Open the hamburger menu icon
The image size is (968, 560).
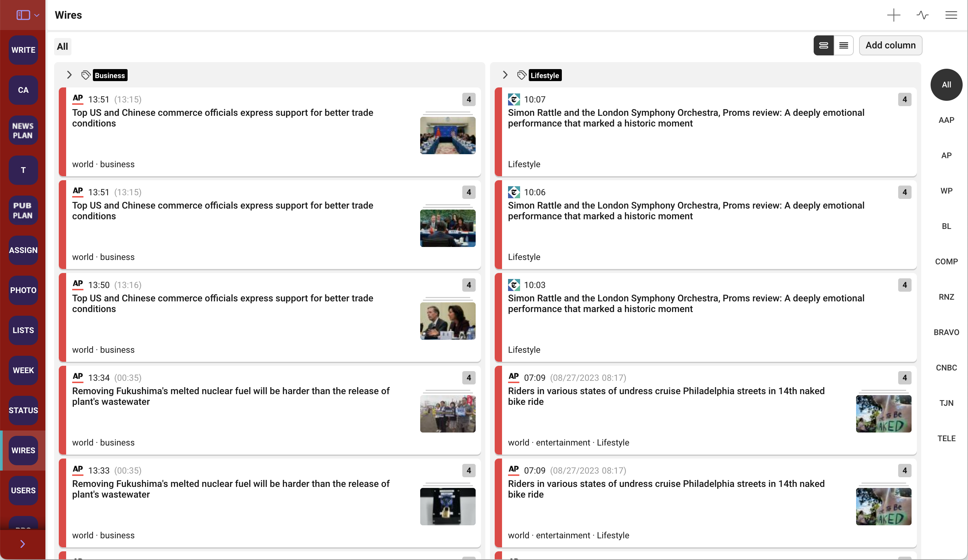[951, 15]
